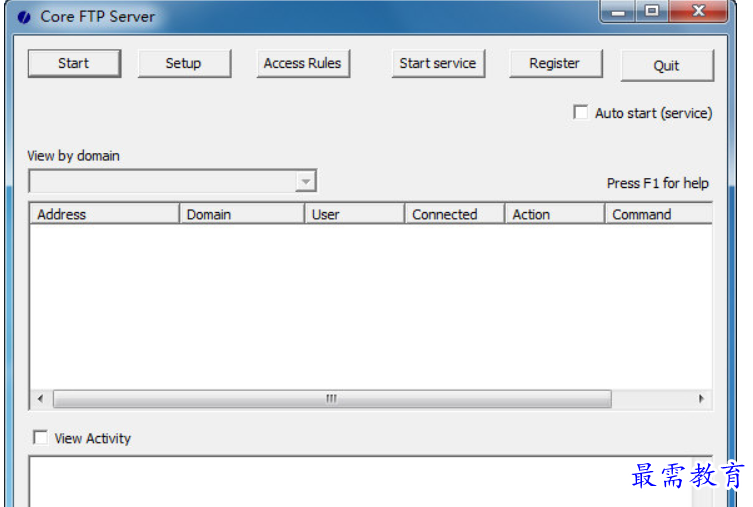Open Access Rules settings
Viewport: 753px width, 507px height.
(303, 63)
